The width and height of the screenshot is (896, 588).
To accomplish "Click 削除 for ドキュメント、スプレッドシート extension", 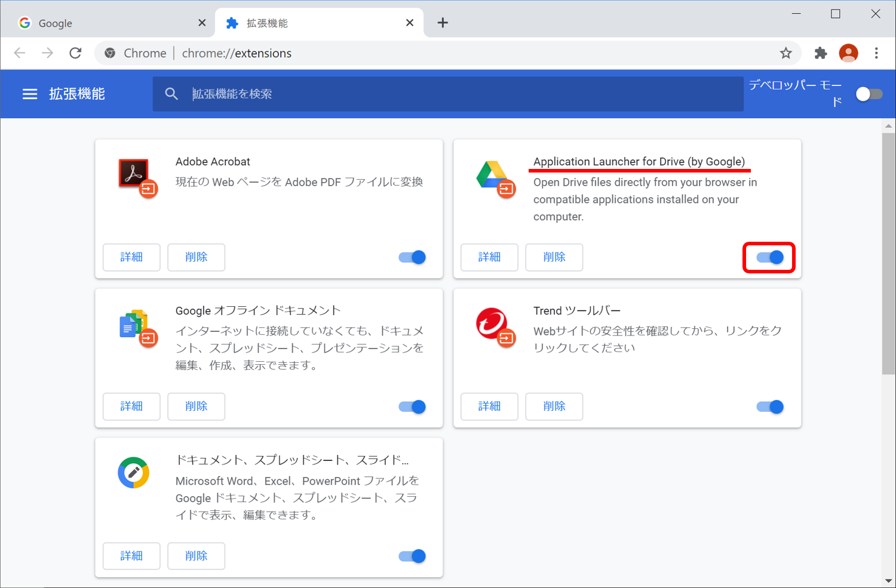I will tap(197, 556).
